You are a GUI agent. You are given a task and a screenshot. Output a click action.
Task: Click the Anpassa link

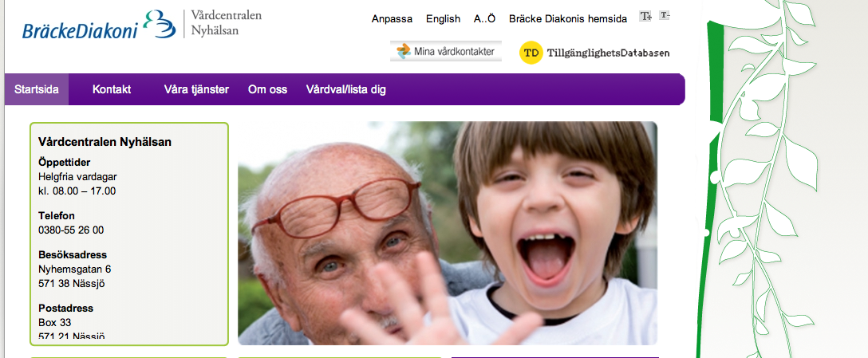click(392, 19)
